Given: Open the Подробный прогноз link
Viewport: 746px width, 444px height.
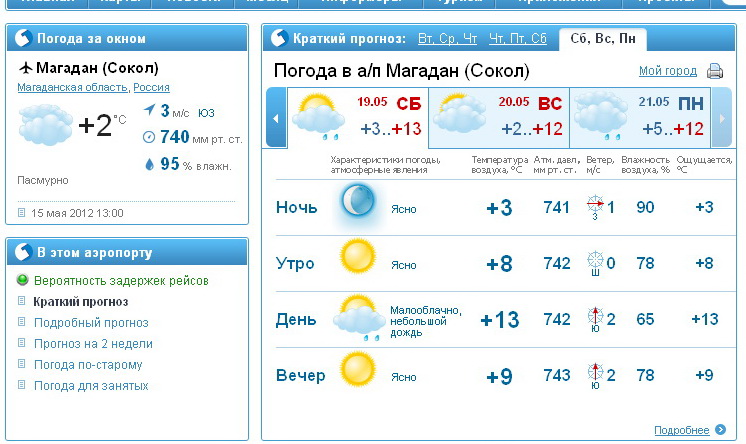Looking at the screenshot, I should 91,323.
